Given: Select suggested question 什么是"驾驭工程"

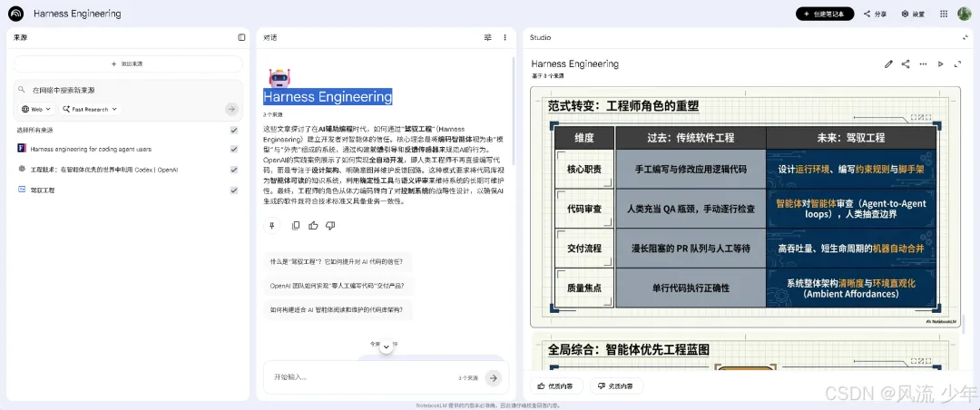Looking at the screenshot, I should tap(337, 261).
